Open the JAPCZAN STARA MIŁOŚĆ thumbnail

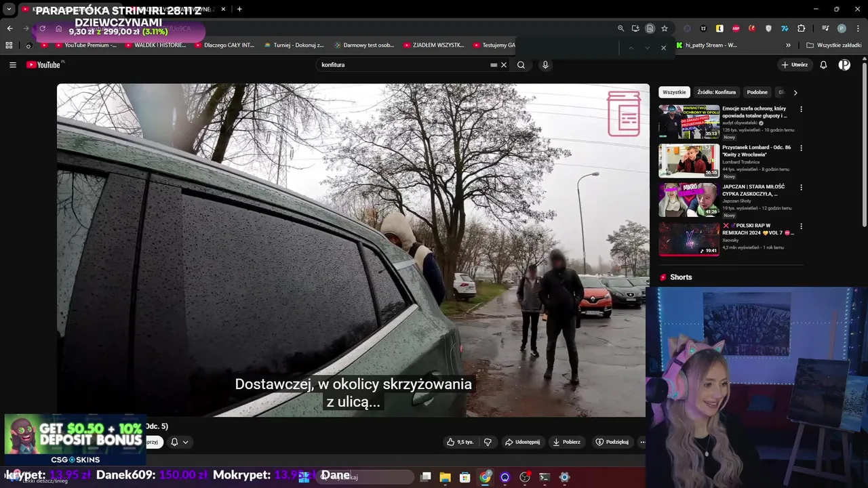pyautogui.click(x=689, y=200)
